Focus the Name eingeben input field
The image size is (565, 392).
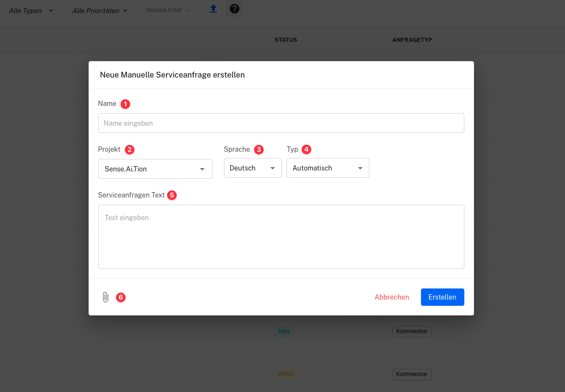click(x=281, y=123)
